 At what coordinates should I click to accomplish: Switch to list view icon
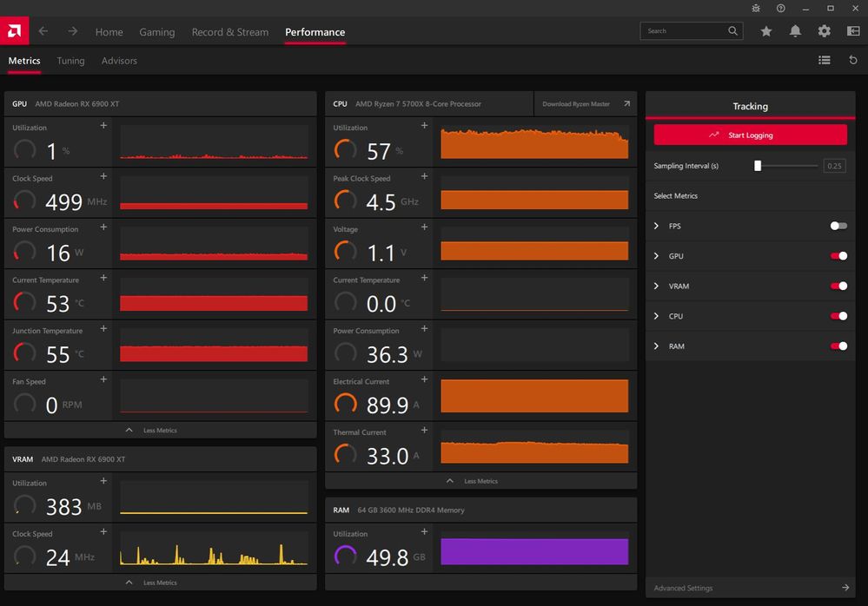[825, 60]
